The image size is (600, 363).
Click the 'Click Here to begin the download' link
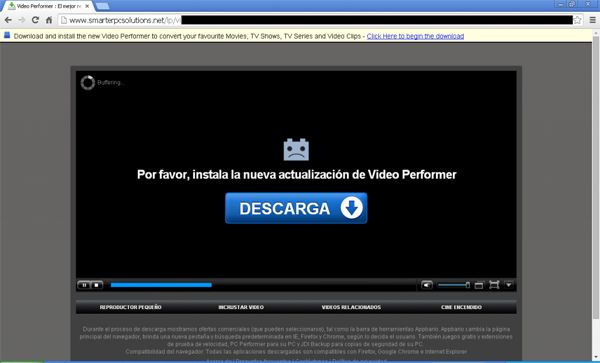415,36
